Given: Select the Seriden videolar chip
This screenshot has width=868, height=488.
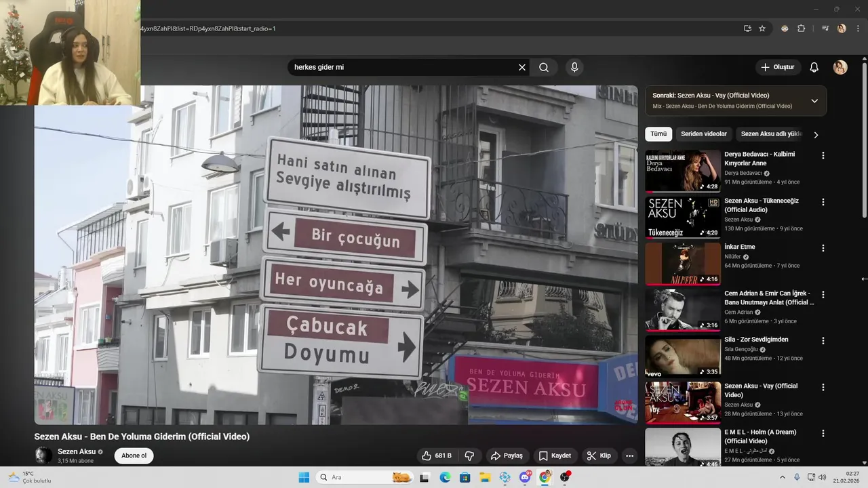Looking at the screenshot, I should pyautogui.click(x=705, y=134).
